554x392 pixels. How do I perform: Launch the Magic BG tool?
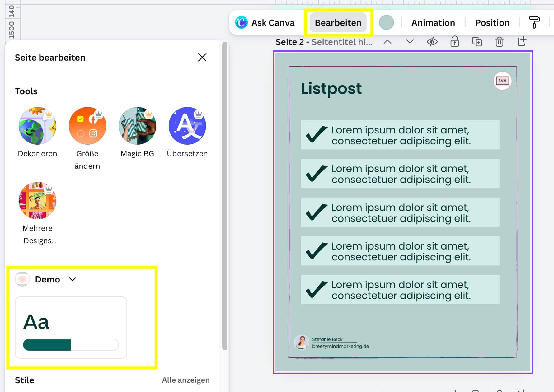coord(137,126)
